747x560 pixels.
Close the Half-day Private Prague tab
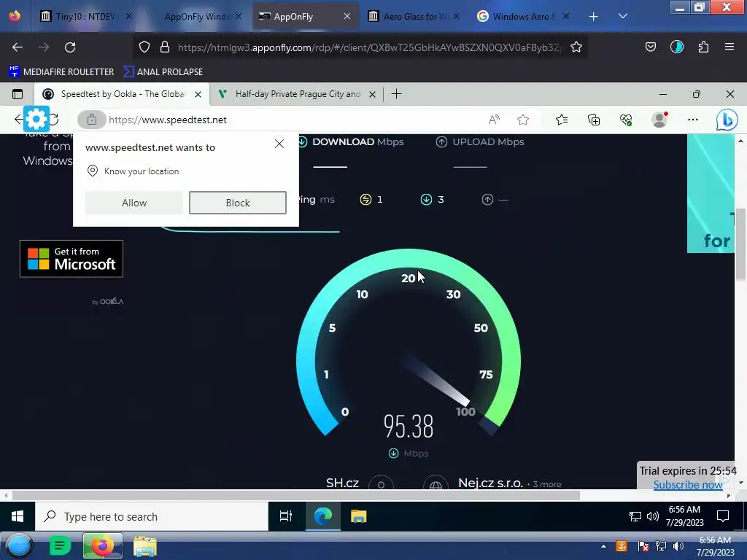(372, 94)
